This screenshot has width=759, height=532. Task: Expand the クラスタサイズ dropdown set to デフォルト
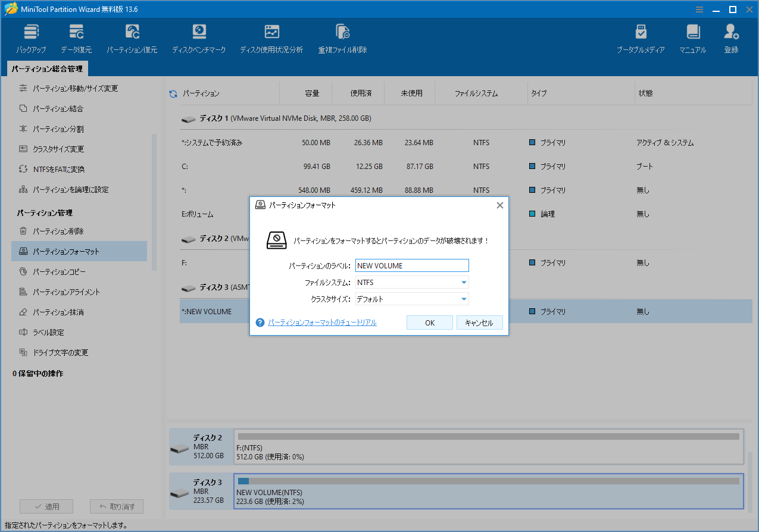[x=463, y=299]
